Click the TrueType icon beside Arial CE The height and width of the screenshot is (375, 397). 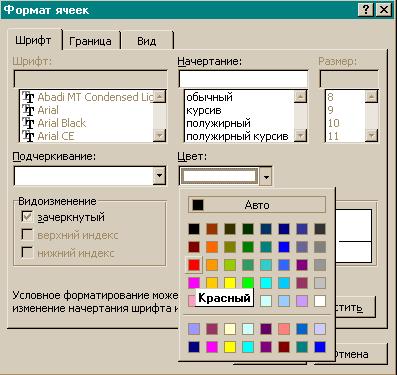coord(28,136)
